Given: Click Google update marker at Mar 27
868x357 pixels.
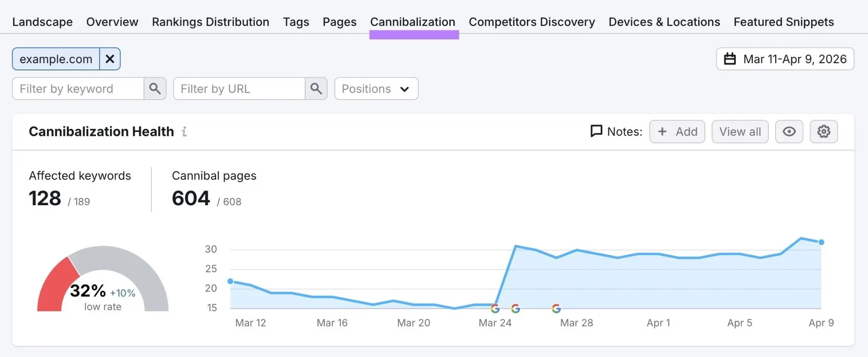Looking at the screenshot, I should click(556, 308).
